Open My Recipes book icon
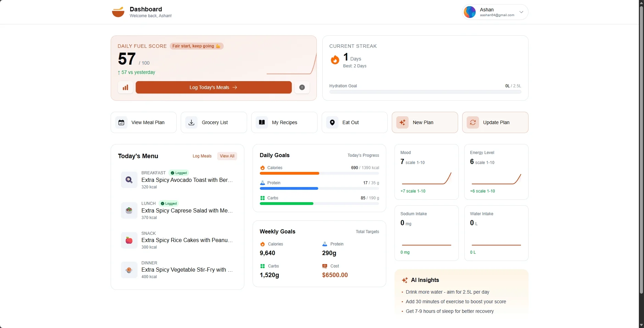 pos(262,122)
